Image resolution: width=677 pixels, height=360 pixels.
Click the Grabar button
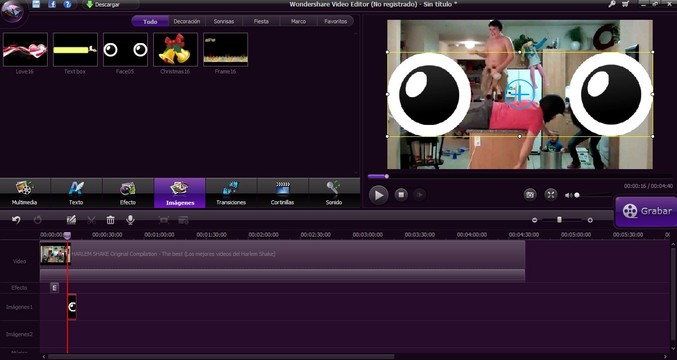pos(646,211)
